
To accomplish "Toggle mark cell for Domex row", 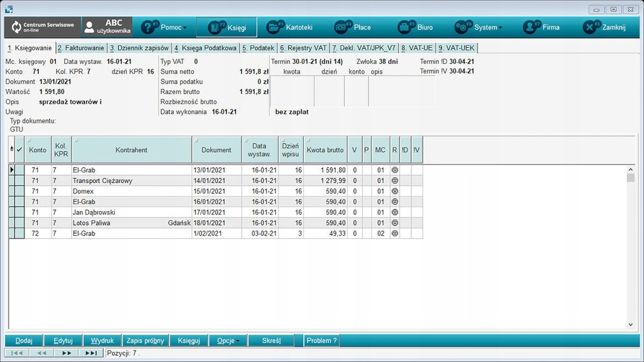I will pos(19,191).
